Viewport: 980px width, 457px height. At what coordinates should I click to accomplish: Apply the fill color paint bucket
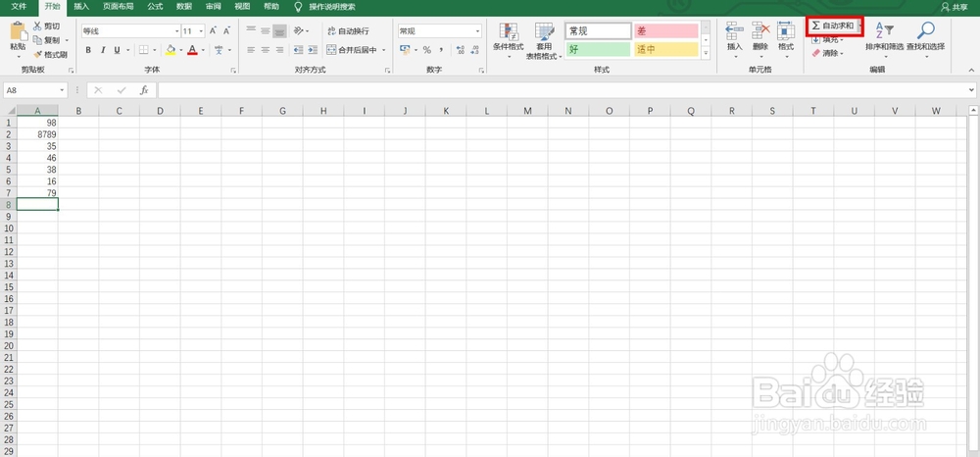click(171, 50)
